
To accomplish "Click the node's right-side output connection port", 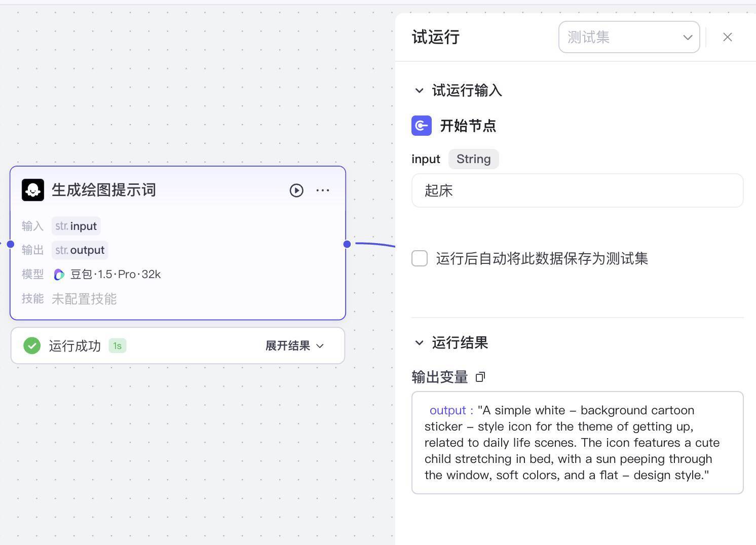I will 347,244.
